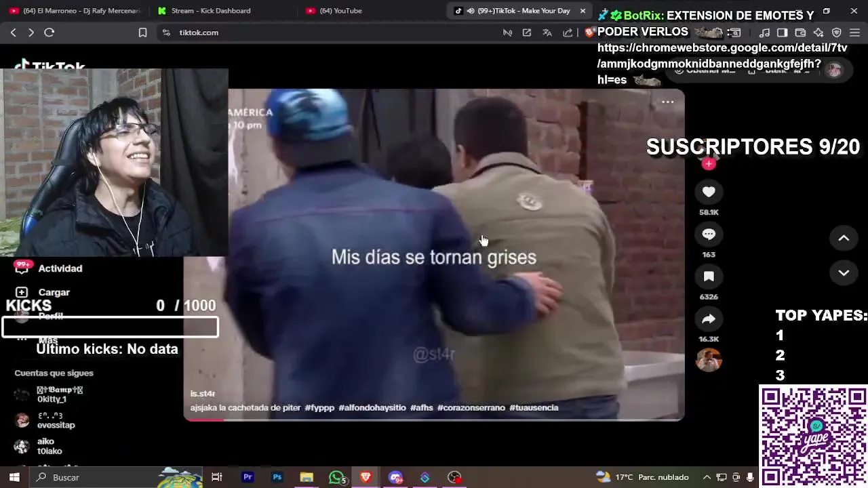Open Photoshop from the taskbar
Screen dimensions: 868x488
click(277, 477)
